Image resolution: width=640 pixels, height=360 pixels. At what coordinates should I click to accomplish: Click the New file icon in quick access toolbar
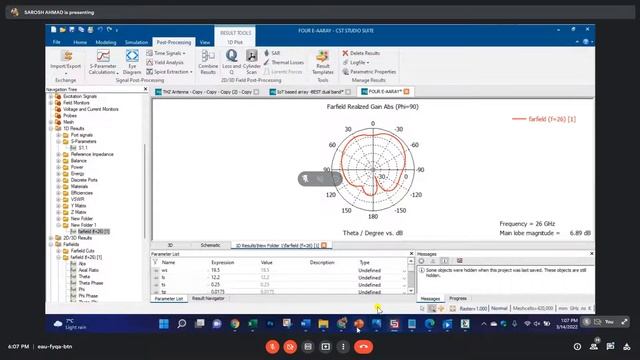53,30
